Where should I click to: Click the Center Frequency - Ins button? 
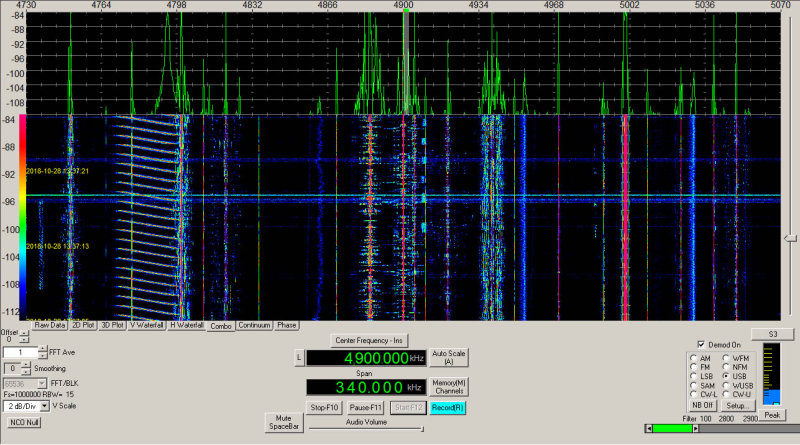pyautogui.click(x=369, y=340)
